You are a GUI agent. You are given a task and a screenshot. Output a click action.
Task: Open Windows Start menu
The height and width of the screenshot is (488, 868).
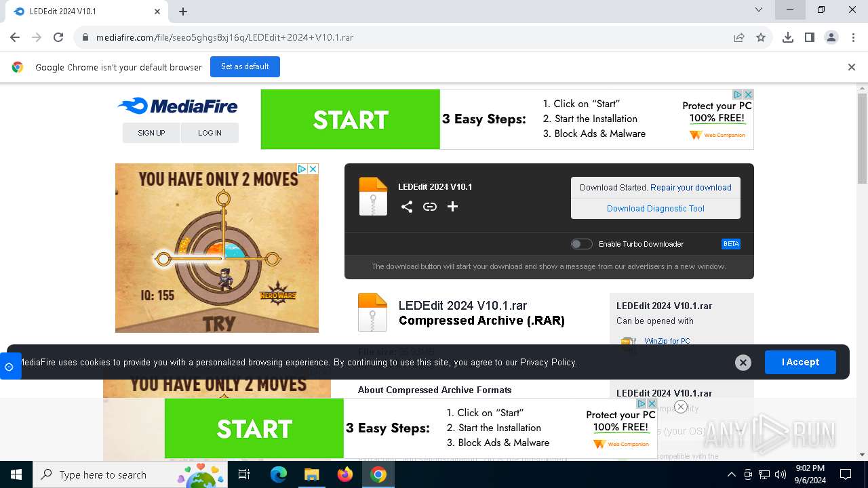(16, 474)
